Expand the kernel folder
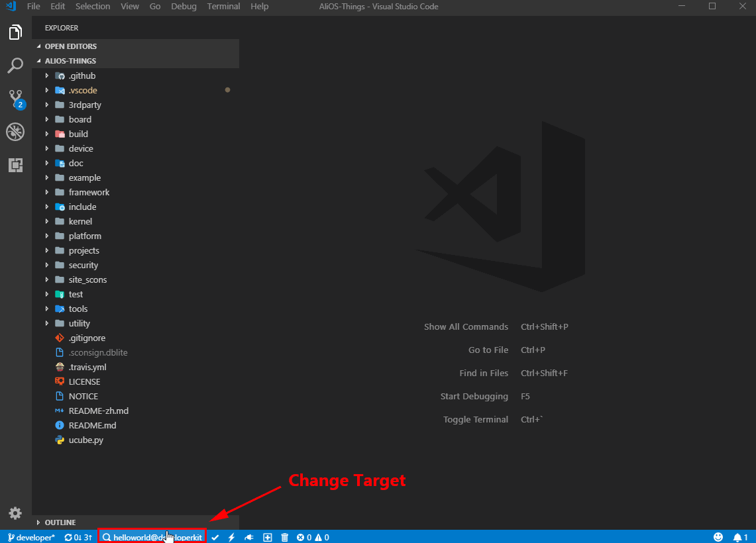 pos(135,221)
